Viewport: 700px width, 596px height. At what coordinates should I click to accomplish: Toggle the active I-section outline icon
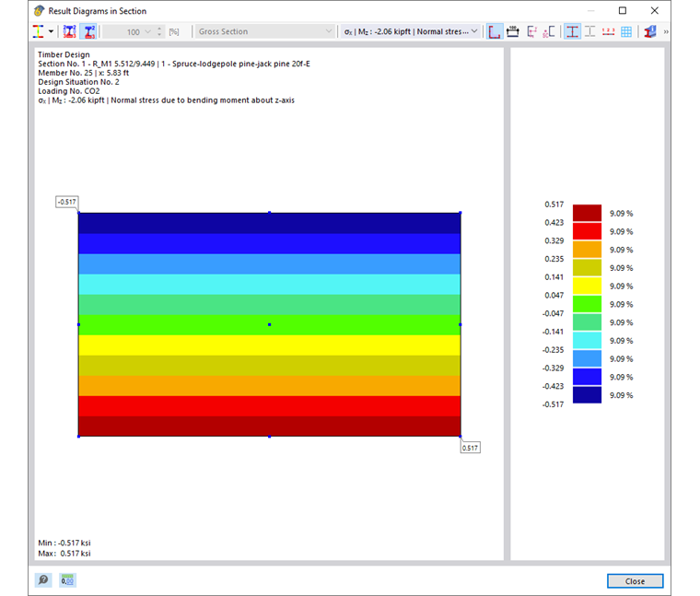click(x=572, y=31)
